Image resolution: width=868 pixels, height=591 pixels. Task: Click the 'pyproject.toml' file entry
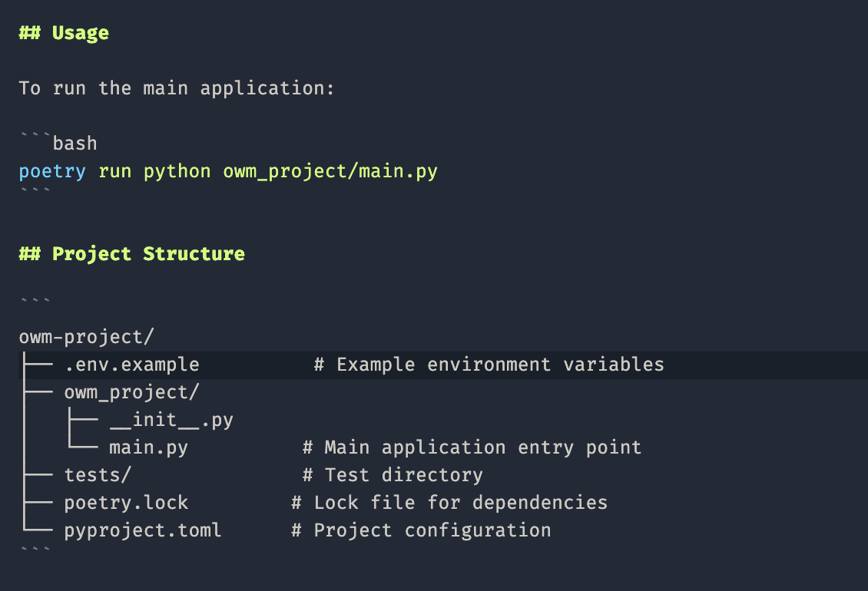tap(143, 530)
